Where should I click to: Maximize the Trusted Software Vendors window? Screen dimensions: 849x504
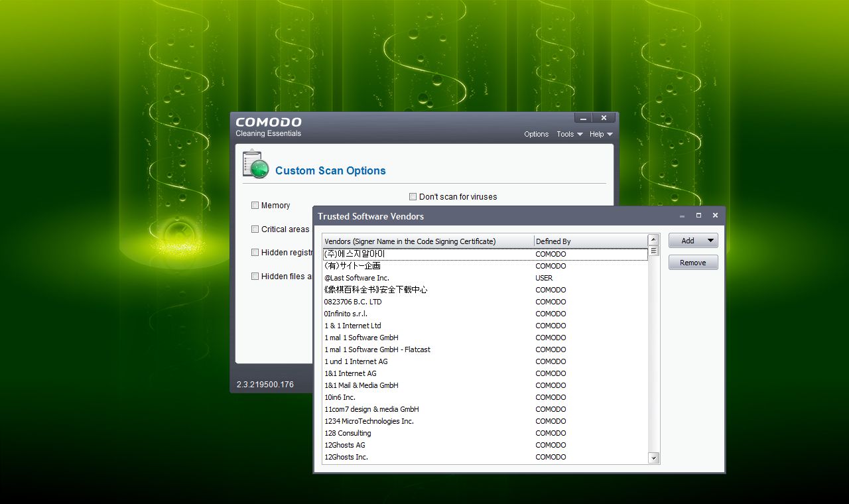698,216
